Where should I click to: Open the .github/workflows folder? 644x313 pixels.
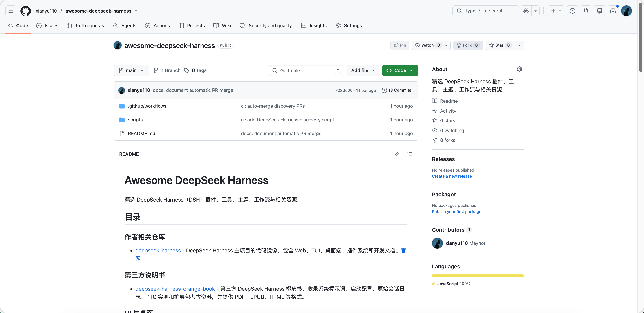coord(147,106)
